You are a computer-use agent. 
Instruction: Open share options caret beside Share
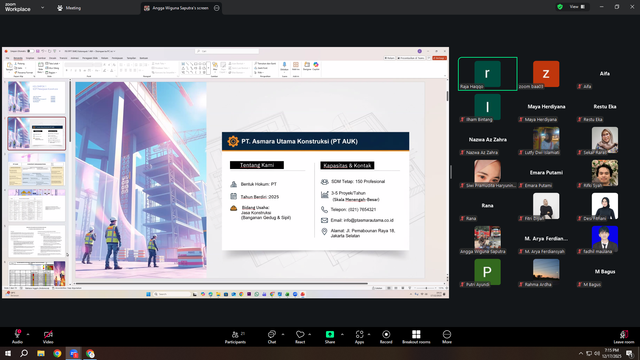click(342, 334)
